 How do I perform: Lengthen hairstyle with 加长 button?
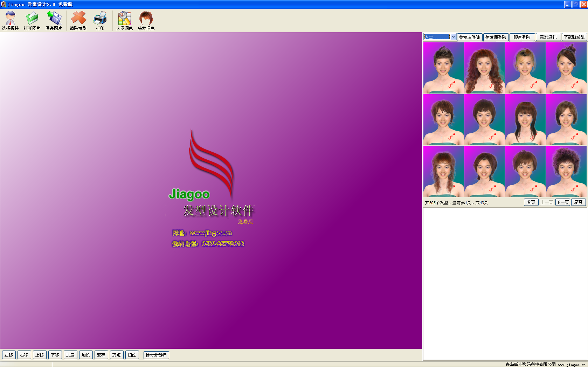coord(86,355)
